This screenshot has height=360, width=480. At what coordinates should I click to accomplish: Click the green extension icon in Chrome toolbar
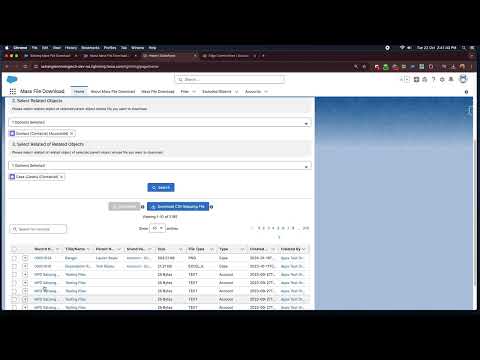click(x=386, y=67)
